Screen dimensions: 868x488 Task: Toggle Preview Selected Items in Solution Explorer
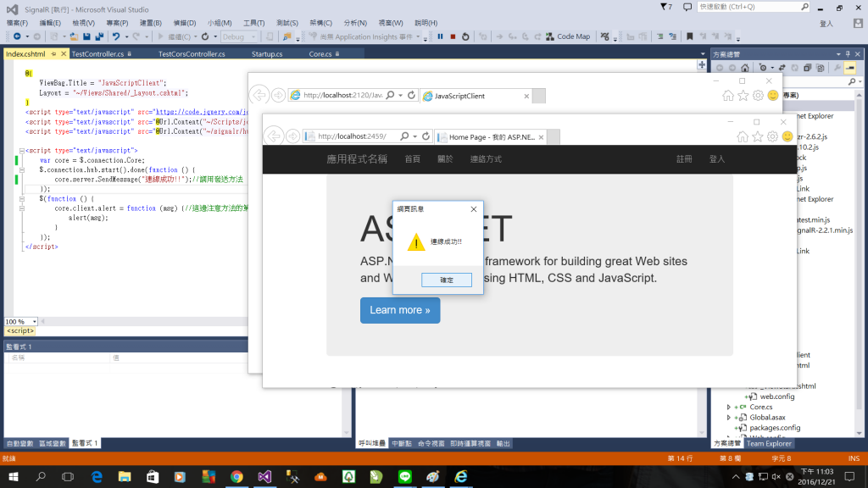pyautogui.click(x=850, y=68)
